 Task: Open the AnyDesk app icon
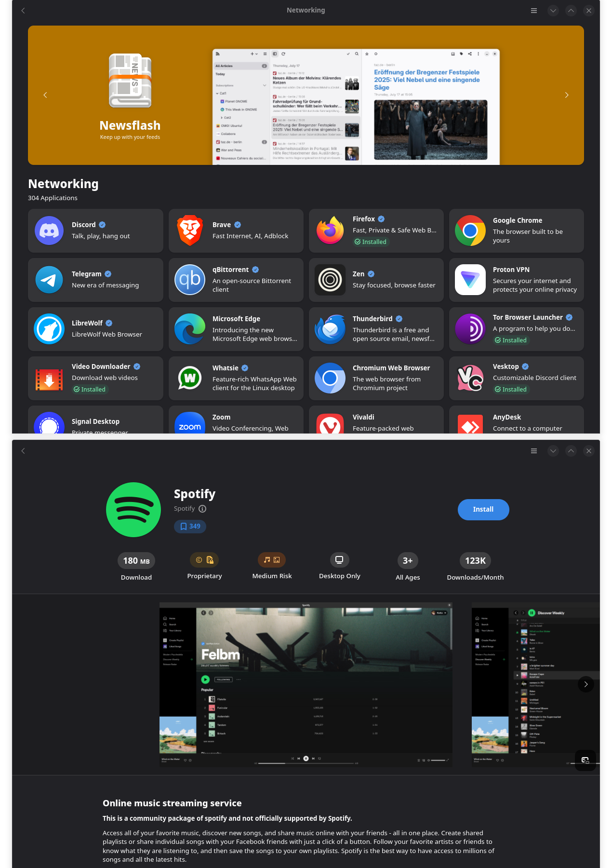[x=470, y=424]
